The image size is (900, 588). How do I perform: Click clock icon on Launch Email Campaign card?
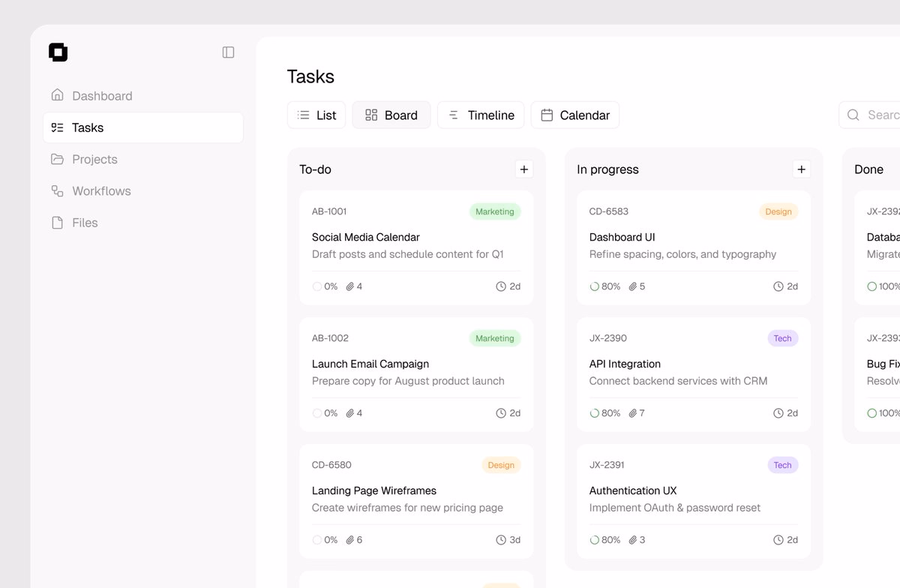coord(501,413)
